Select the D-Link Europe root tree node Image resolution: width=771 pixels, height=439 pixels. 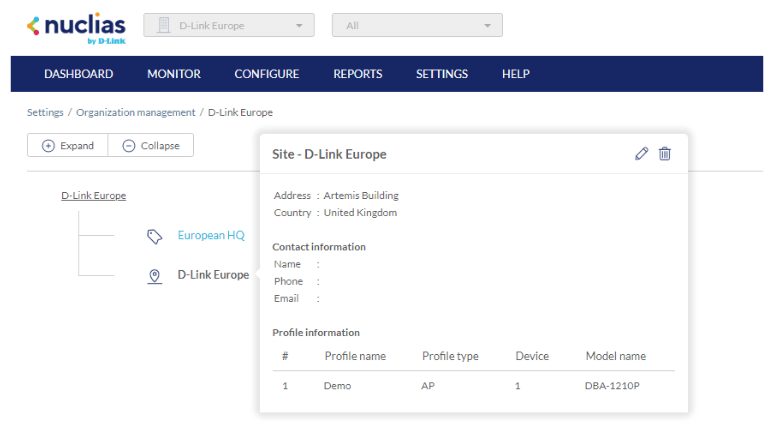pyautogui.click(x=94, y=196)
